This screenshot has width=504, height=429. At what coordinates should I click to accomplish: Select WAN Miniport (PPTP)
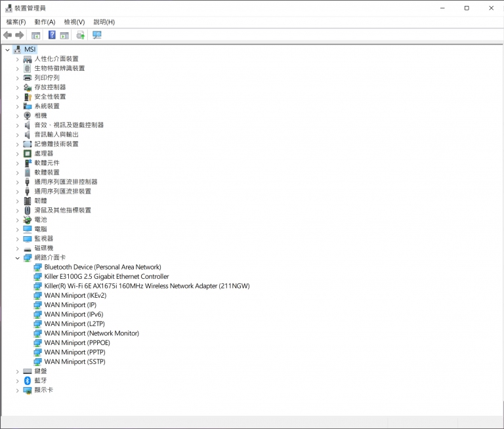(75, 352)
